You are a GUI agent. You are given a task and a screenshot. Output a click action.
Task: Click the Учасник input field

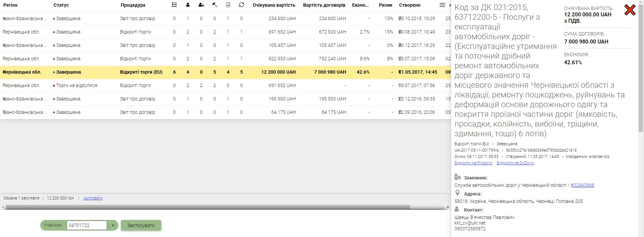coord(87,225)
